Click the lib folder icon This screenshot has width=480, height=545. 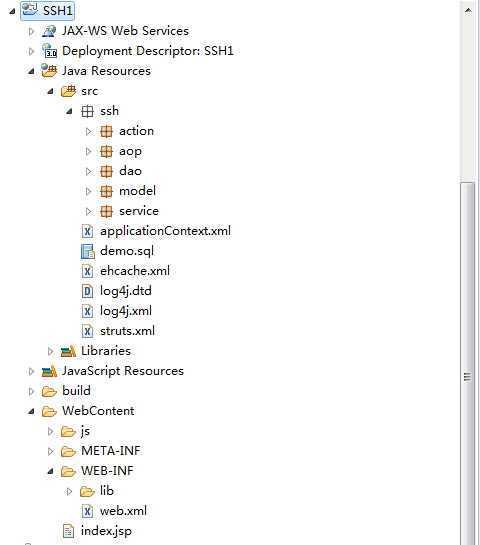click(x=87, y=491)
